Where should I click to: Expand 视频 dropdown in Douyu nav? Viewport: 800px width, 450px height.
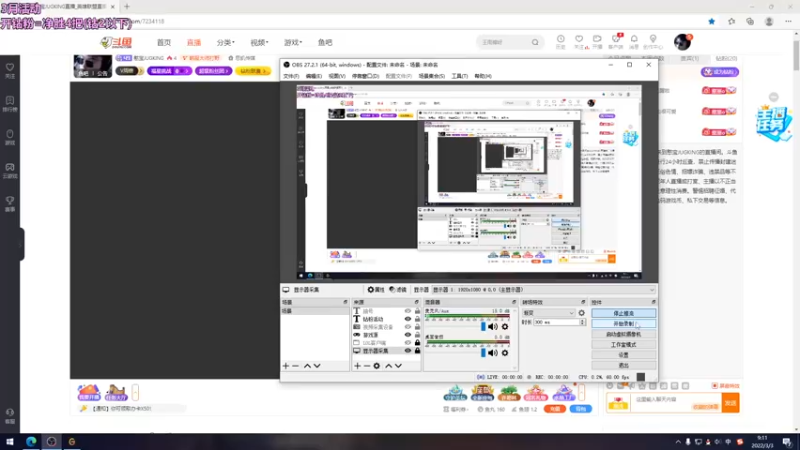coord(259,42)
